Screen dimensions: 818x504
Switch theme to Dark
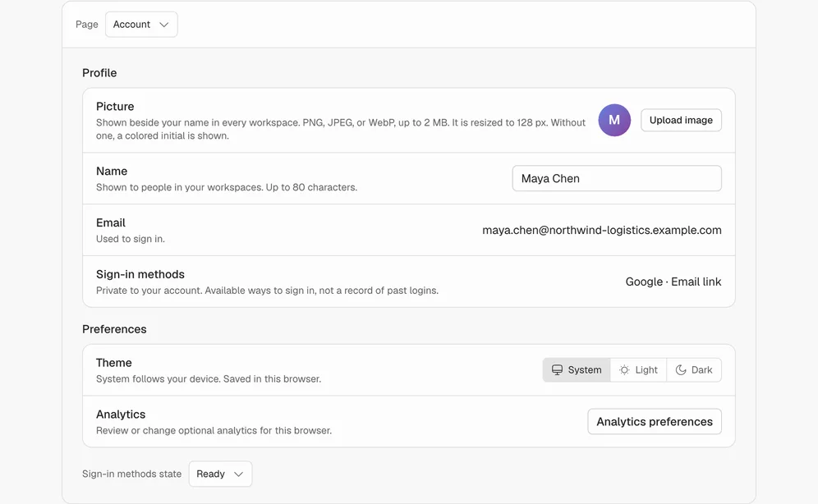pos(694,369)
